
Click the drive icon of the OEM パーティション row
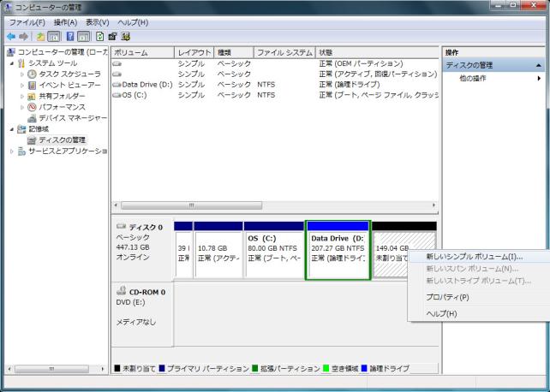[117, 63]
